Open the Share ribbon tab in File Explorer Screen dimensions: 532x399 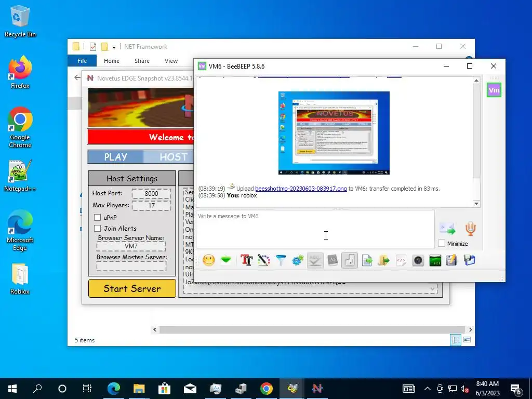tap(142, 61)
